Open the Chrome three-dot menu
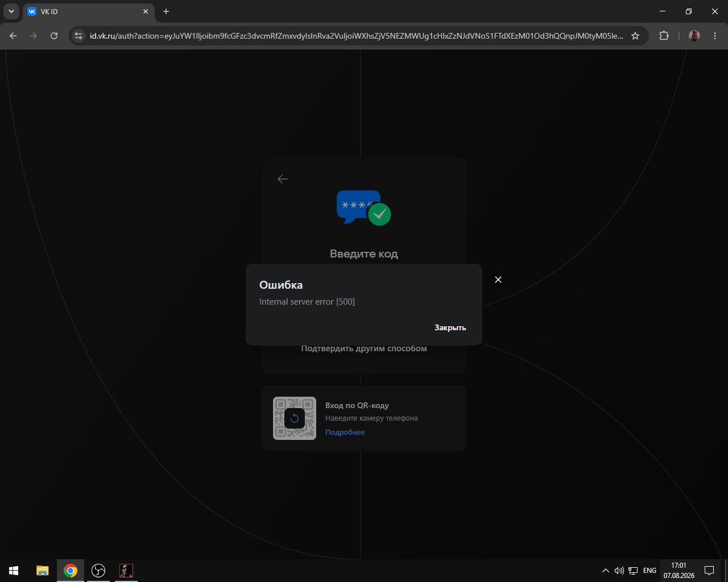 714,36
